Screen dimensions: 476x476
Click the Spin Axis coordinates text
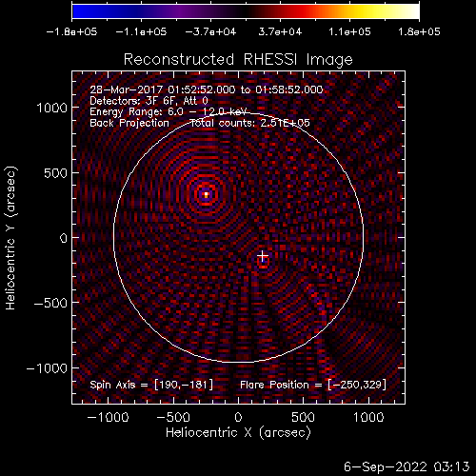tap(151, 385)
